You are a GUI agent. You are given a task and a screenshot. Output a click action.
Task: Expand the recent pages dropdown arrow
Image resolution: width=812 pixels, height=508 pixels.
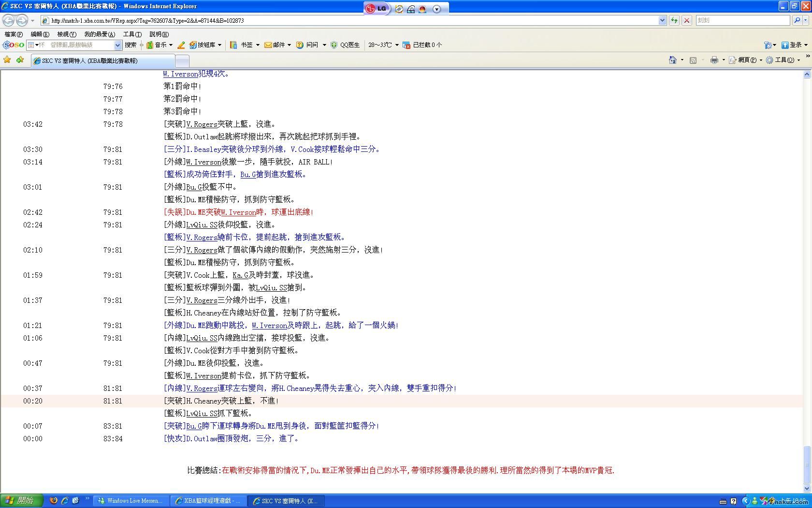point(32,20)
